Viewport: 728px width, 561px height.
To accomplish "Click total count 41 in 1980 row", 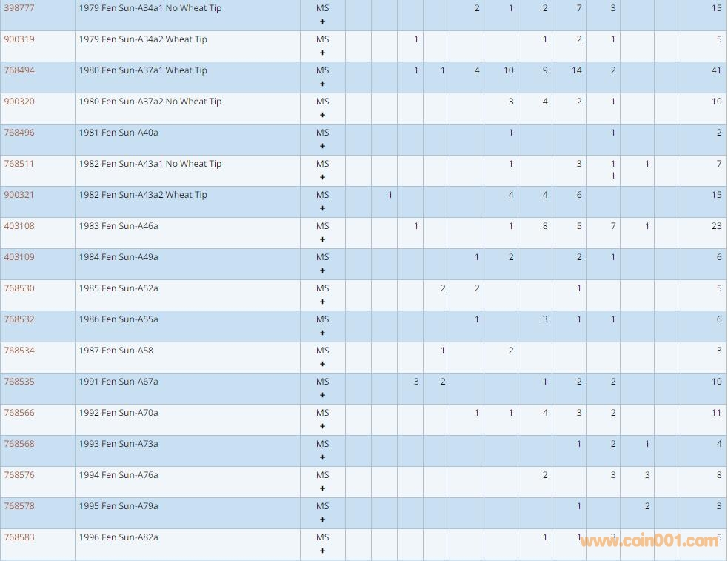I will point(715,70).
